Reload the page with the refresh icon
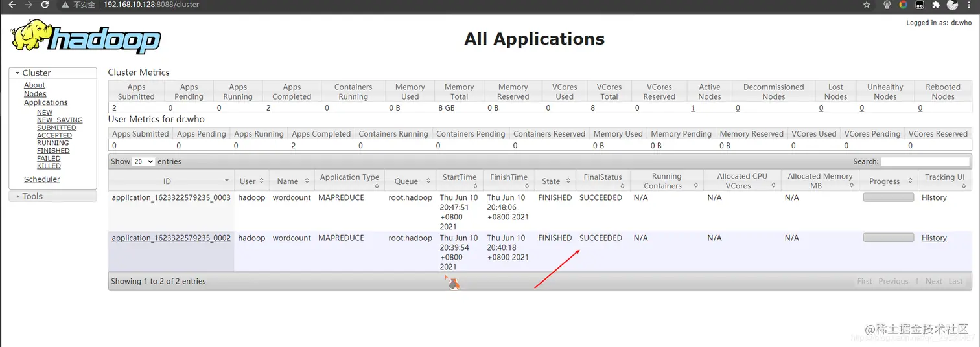The width and height of the screenshot is (980, 347). click(45, 5)
